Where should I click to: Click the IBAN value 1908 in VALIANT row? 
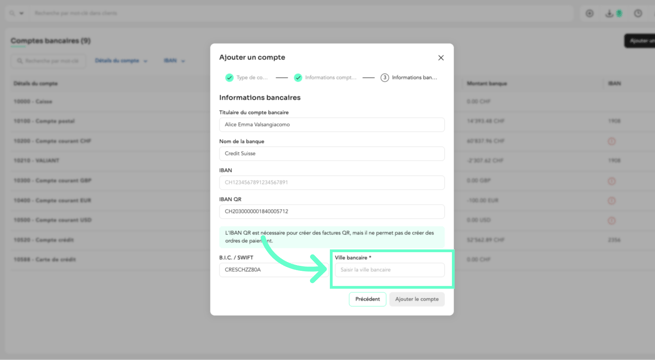tap(614, 161)
